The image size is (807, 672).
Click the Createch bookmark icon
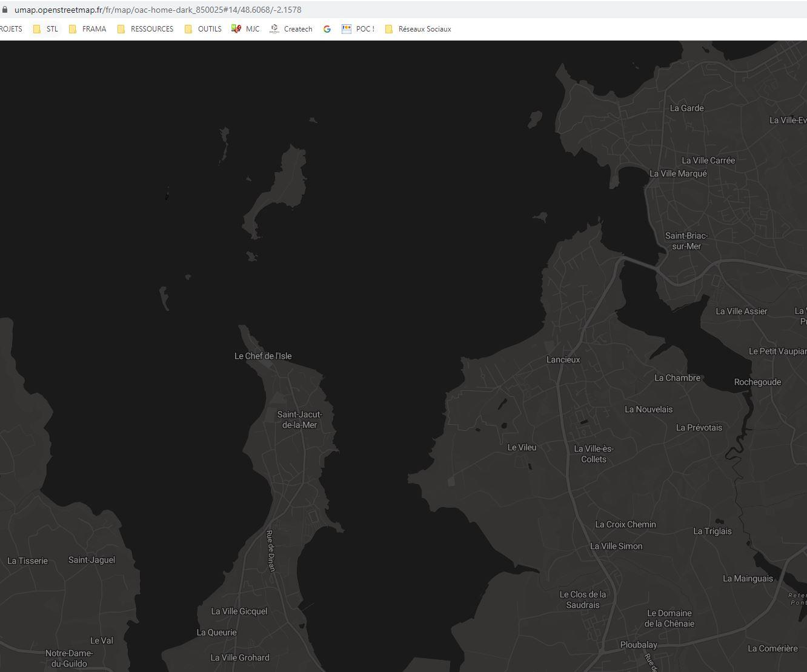(x=274, y=28)
